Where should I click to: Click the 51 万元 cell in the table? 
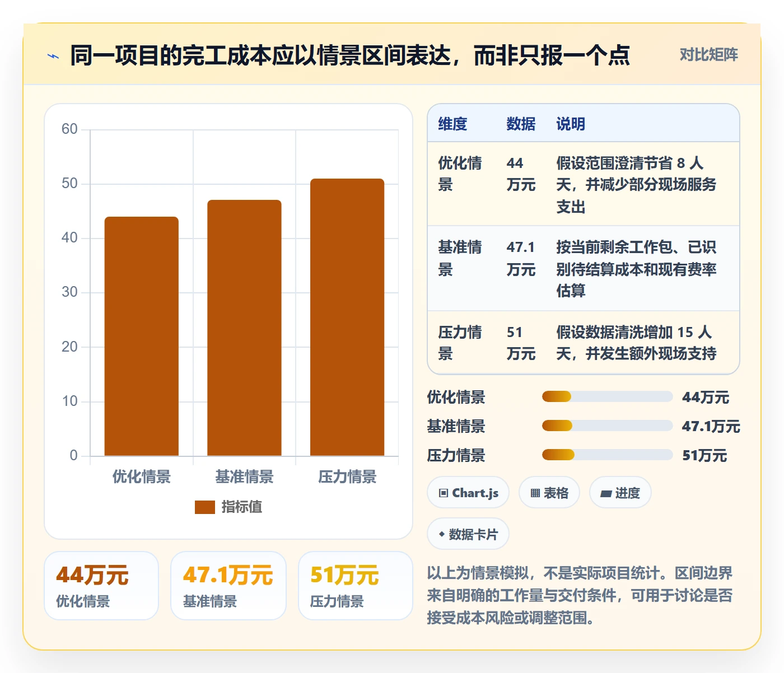click(x=521, y=343)
